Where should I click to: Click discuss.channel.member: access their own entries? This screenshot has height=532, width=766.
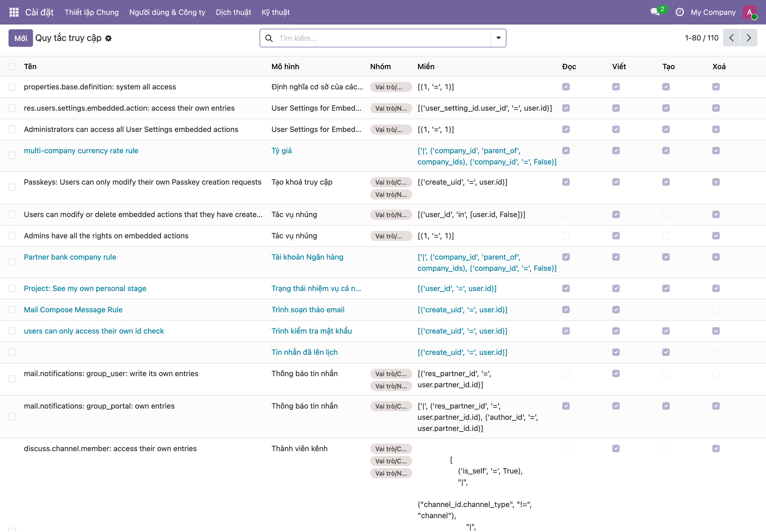coord(110,449)
